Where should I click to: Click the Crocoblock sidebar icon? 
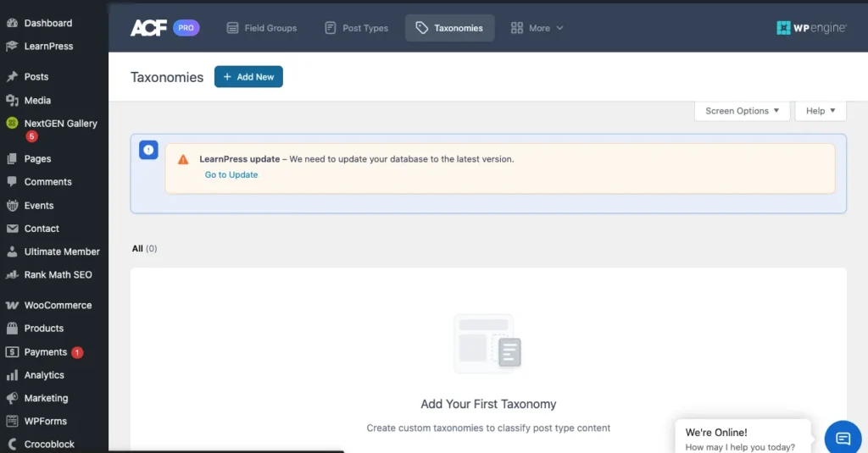coord(12,444)
